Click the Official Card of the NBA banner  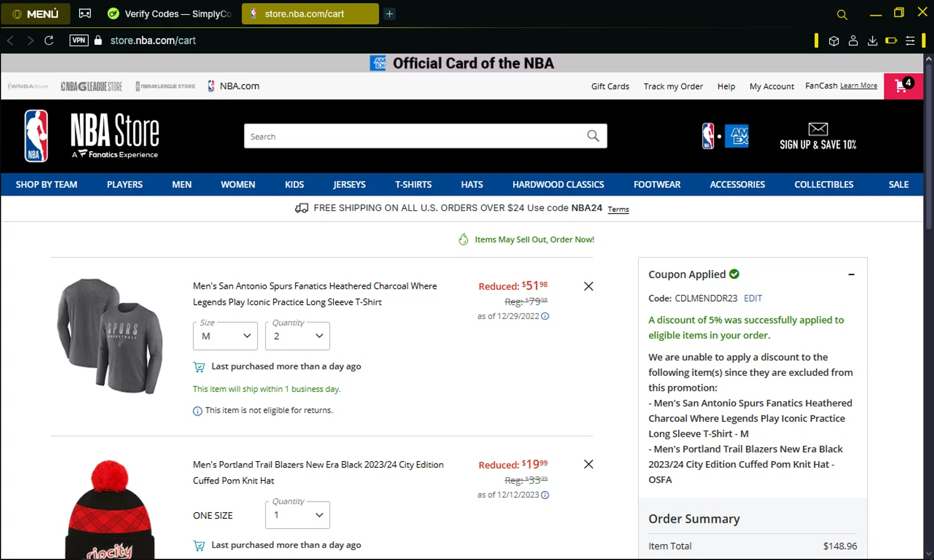click(462, 63)
